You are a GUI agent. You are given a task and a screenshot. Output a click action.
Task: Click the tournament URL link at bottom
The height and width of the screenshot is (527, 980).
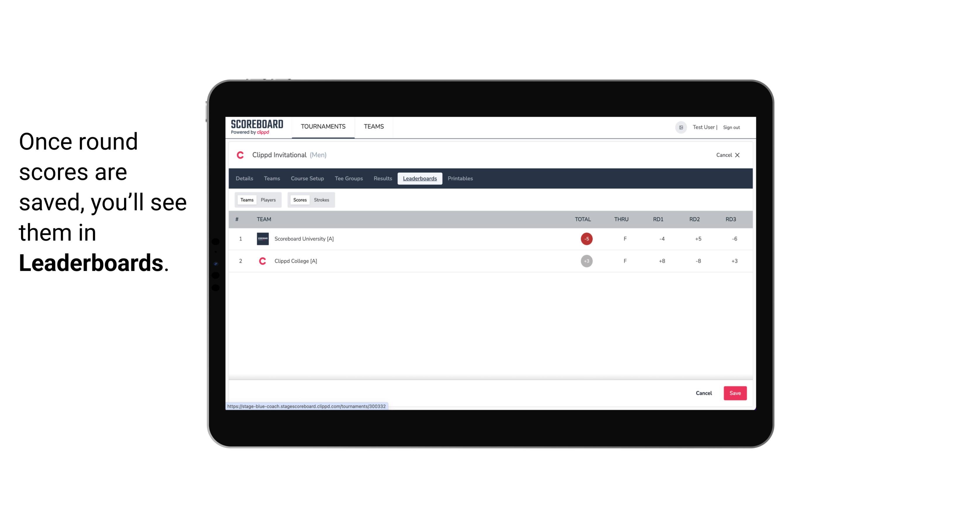[307, 406]
